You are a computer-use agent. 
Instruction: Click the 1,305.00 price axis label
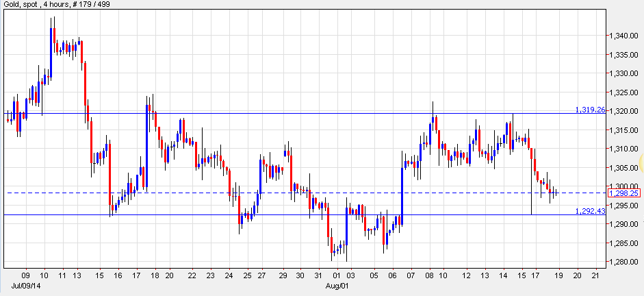[626, 167]
